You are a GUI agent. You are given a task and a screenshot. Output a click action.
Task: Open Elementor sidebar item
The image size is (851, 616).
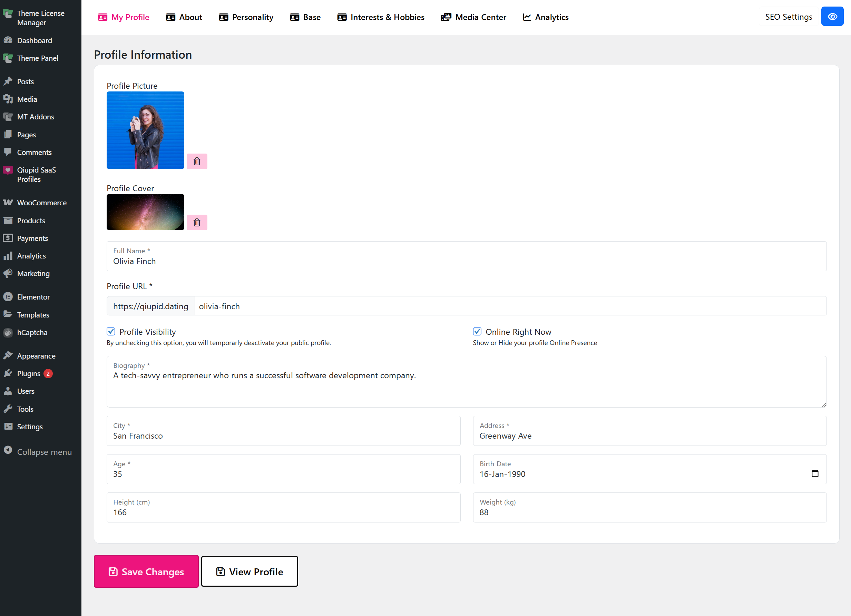click(x=33, y=297)
